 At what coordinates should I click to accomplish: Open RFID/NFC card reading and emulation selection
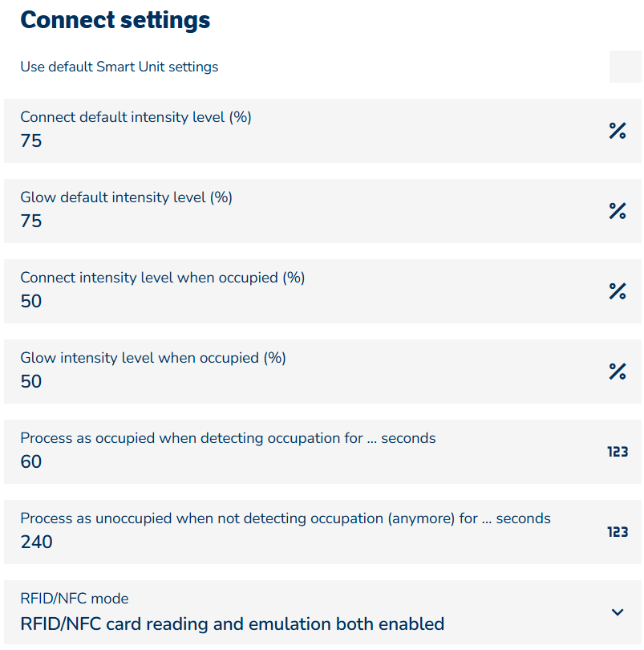(233, 624)
